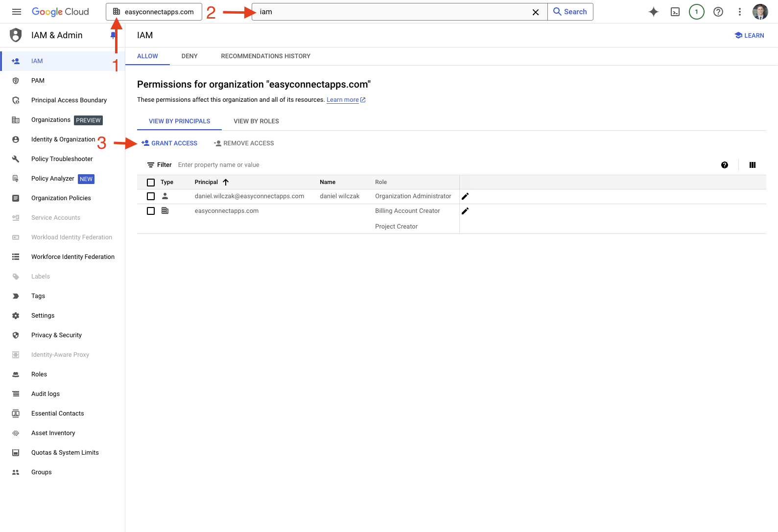778x532 pixels.
Task: Open the Gemini AI assistant sparkle icon
Action: point(653,12)
